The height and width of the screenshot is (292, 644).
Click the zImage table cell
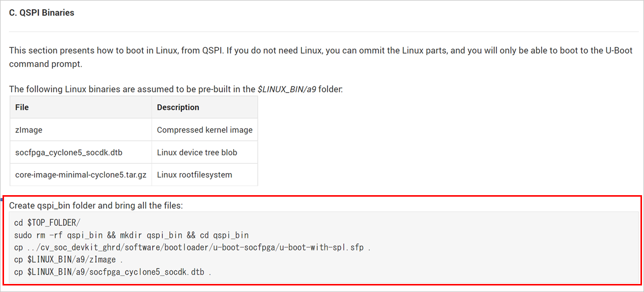[80, 130]
